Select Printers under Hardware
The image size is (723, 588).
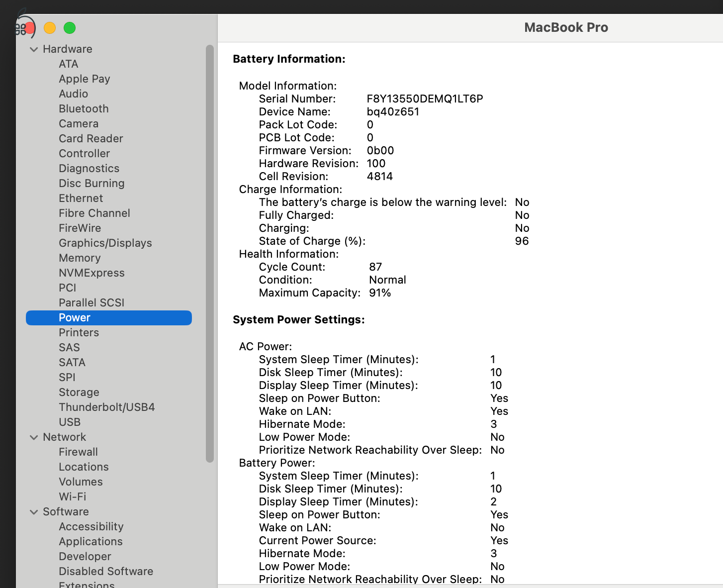point(79,333)
